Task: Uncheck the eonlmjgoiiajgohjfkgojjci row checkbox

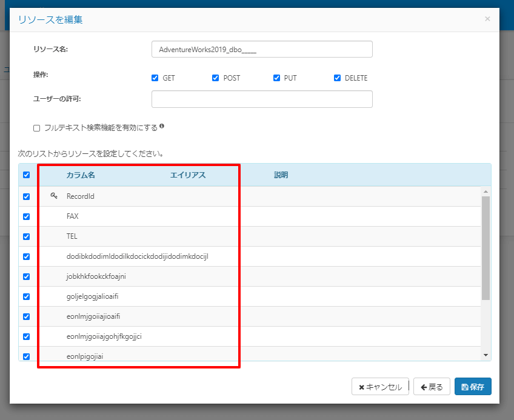Action: (x=27, y=336)
